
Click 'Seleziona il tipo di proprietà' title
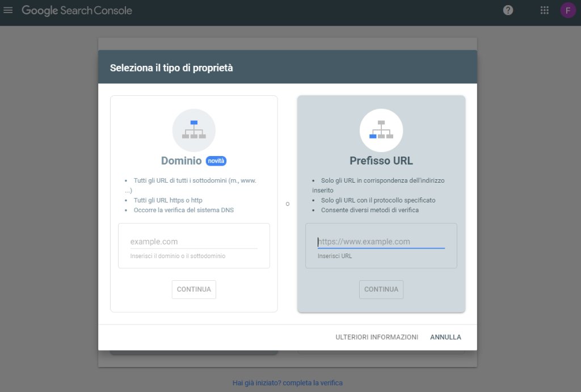pyautogui.click(x=171, y=68)
